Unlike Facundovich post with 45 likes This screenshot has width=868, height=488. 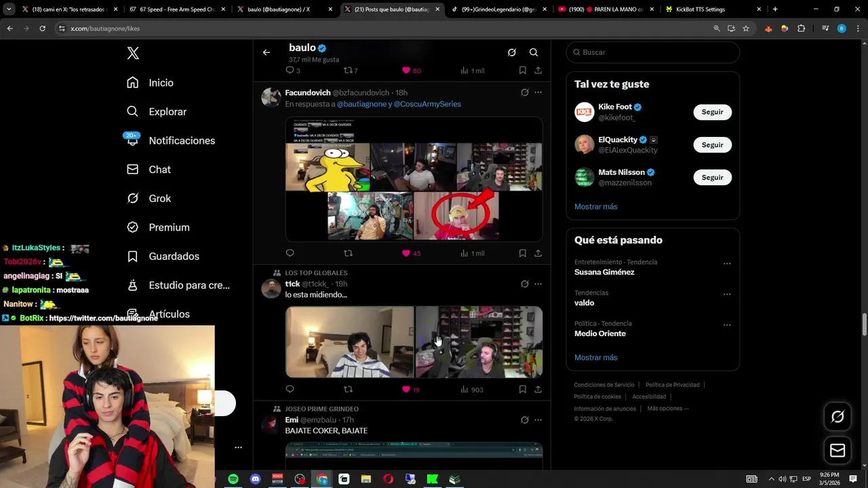tap(411, 253)
